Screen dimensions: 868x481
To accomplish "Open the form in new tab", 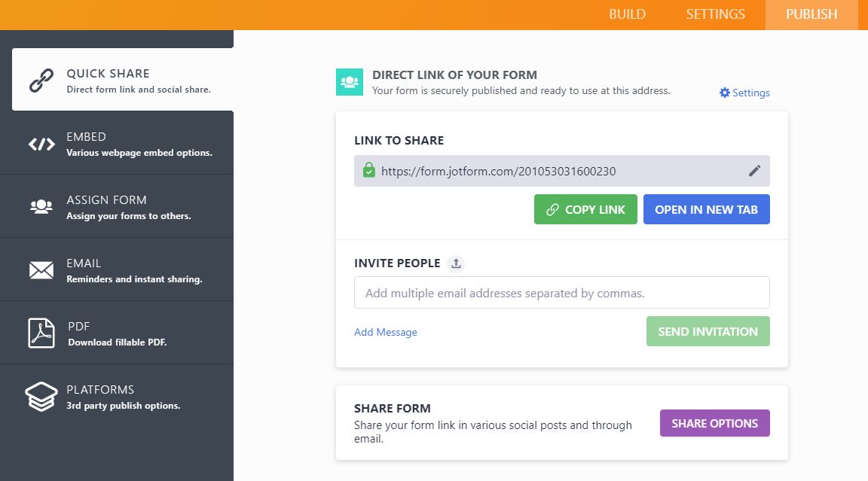I will [706, 209].
